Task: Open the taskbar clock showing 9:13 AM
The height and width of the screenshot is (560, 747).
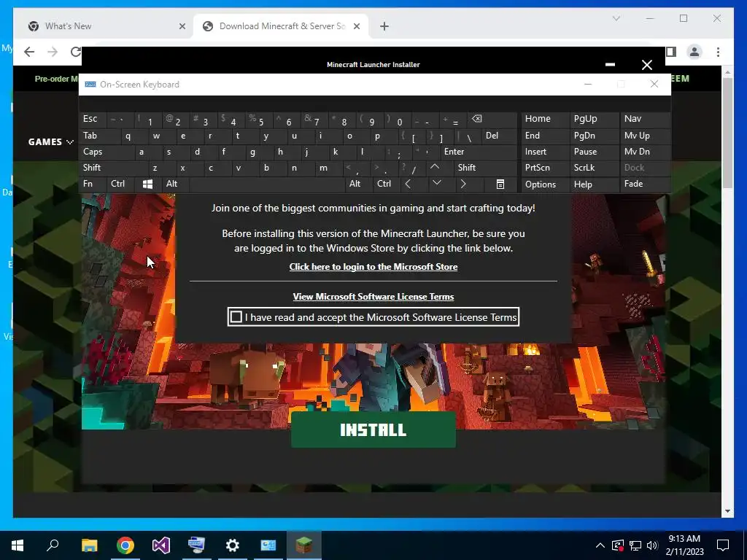Action: tap(684, 545)
